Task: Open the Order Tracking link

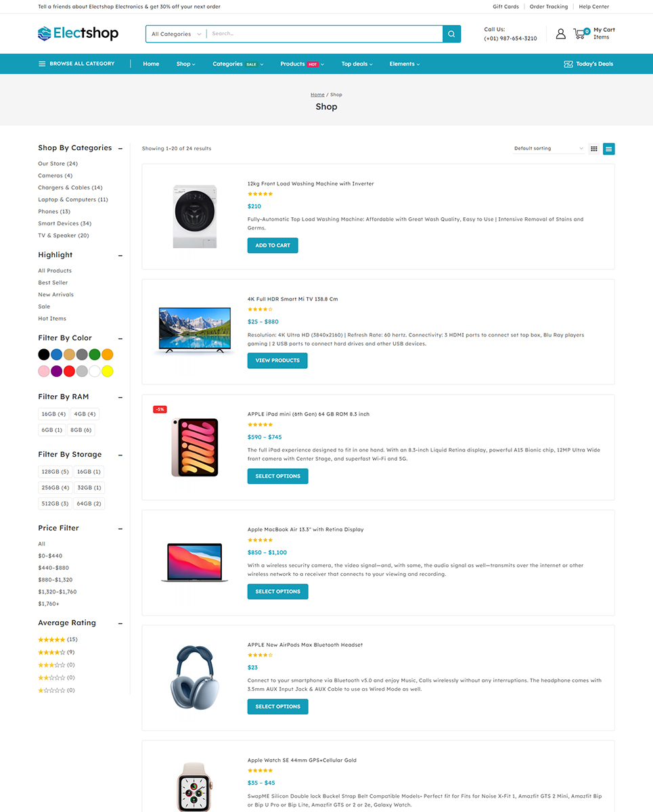Action: 548,7
